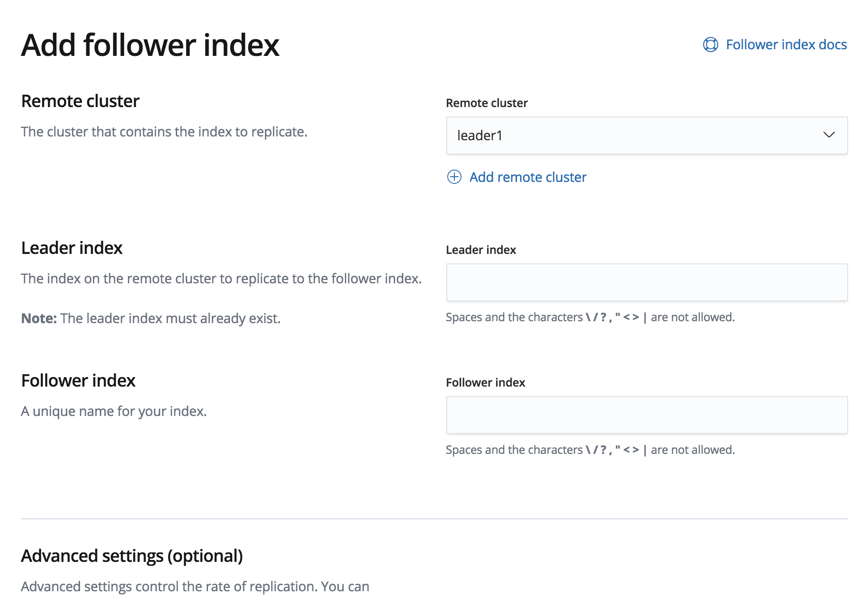The image size is (868, 596).
Task: Click the Follower index field label
Action: point(485,382)
